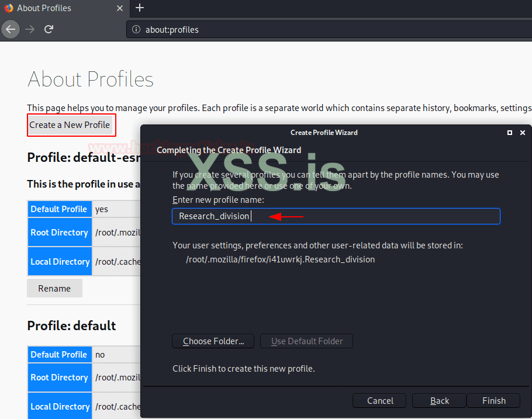The image size is (532, 419).
Task: Open a new tab with the plus icon
Action: [x=140, y=8]
